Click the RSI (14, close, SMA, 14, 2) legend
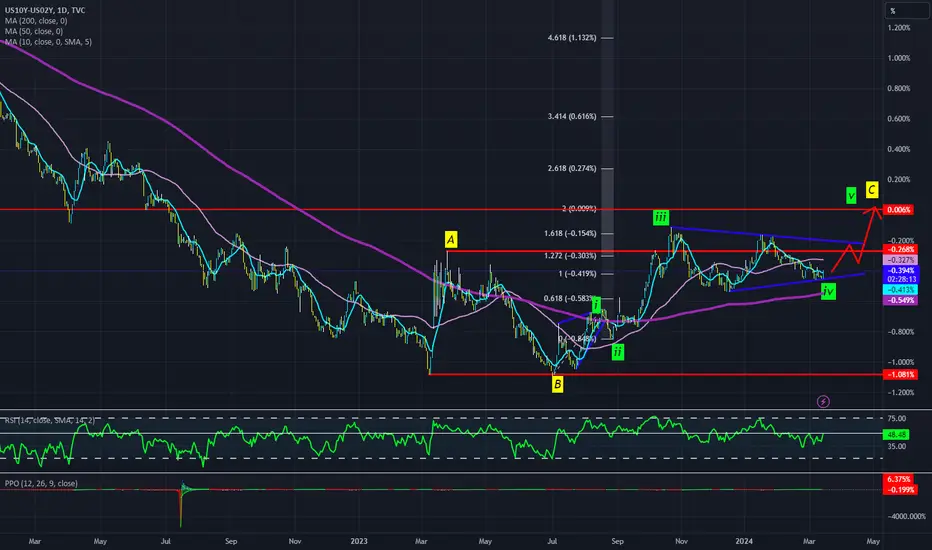The width and height of the screenshot is (932, 550). pyautogui.click(x=49, y=420)
